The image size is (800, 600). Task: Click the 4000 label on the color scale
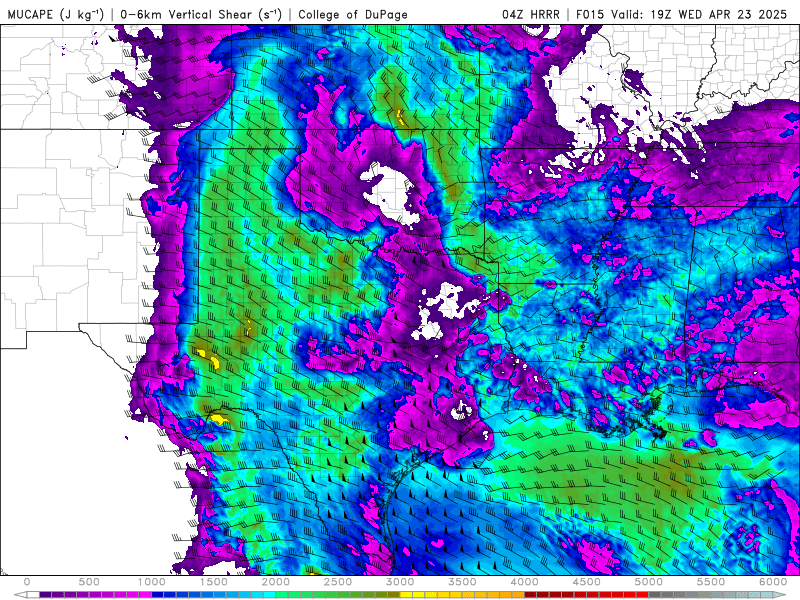pos(525,582)
